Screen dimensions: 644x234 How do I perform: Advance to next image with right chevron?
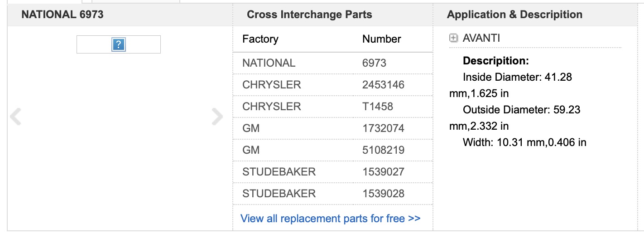pyautogui.click(x=217, y=117)
